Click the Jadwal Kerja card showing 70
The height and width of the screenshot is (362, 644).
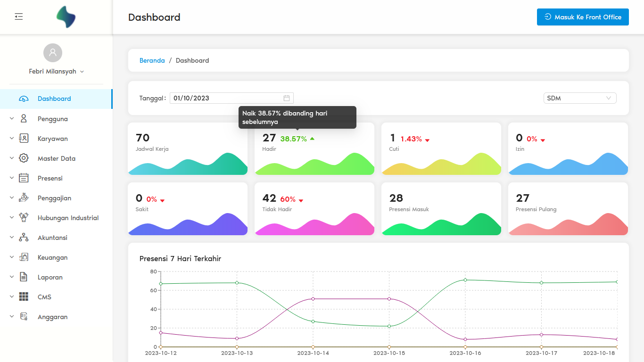pyautogui.click(x=188, y=149)
